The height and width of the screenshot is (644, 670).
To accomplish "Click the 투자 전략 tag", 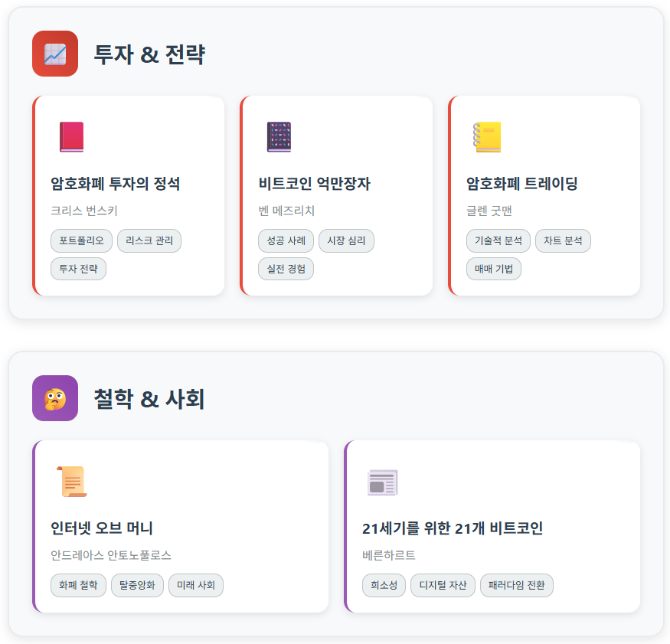I will (x=77, y=269).
